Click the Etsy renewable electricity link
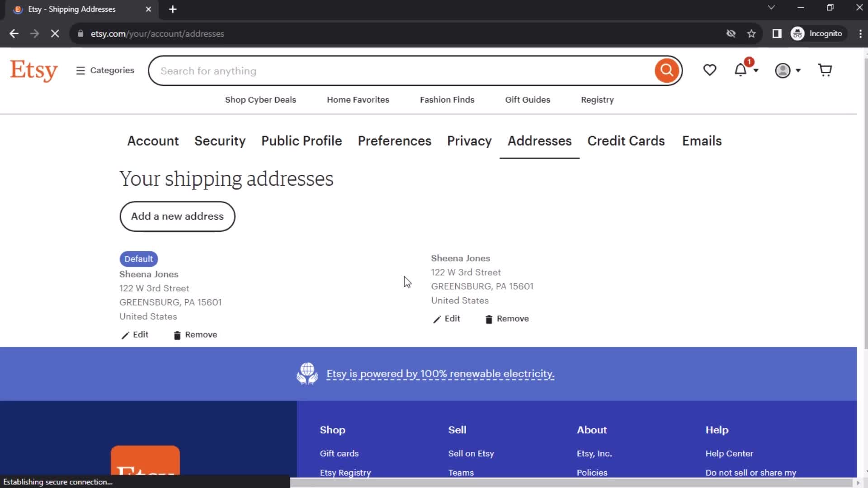Image resolution: width=868 pixels, height=488 pixels. point(440,374)
